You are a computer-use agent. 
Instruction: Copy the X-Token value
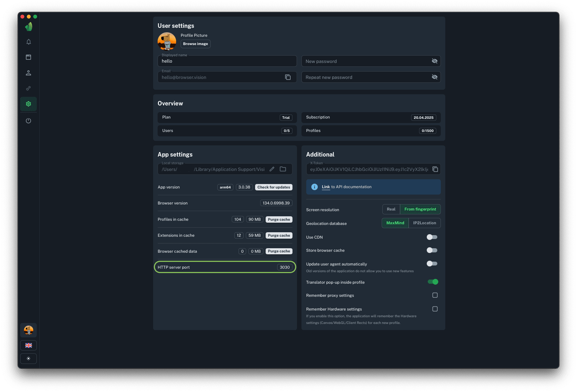(x=435, y=169)
